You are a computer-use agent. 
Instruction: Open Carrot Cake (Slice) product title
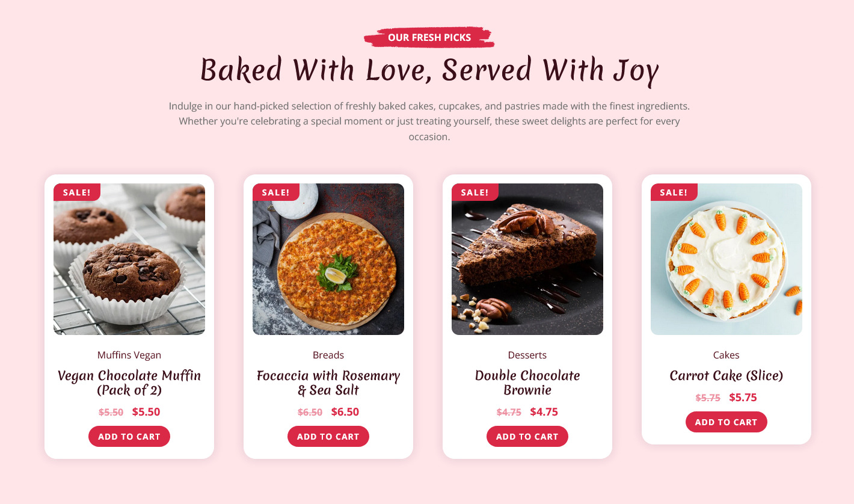(x=727, y=376)
